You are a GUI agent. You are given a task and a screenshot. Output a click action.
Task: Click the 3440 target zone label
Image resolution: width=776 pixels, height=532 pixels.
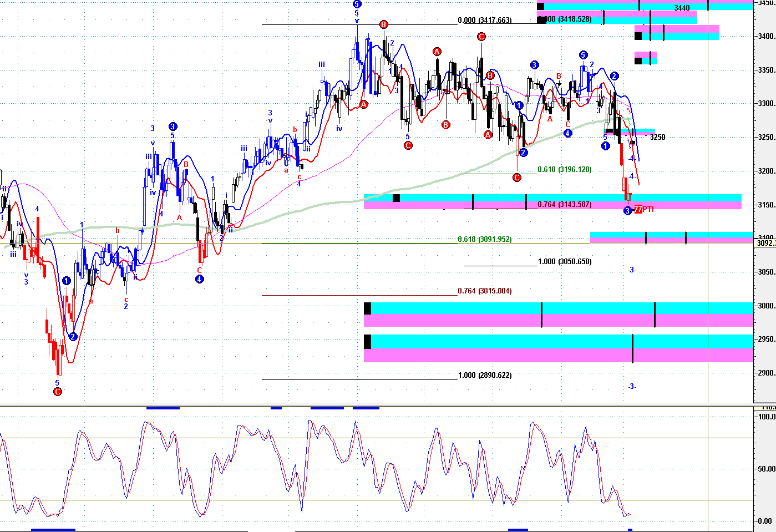pos(682,8)
